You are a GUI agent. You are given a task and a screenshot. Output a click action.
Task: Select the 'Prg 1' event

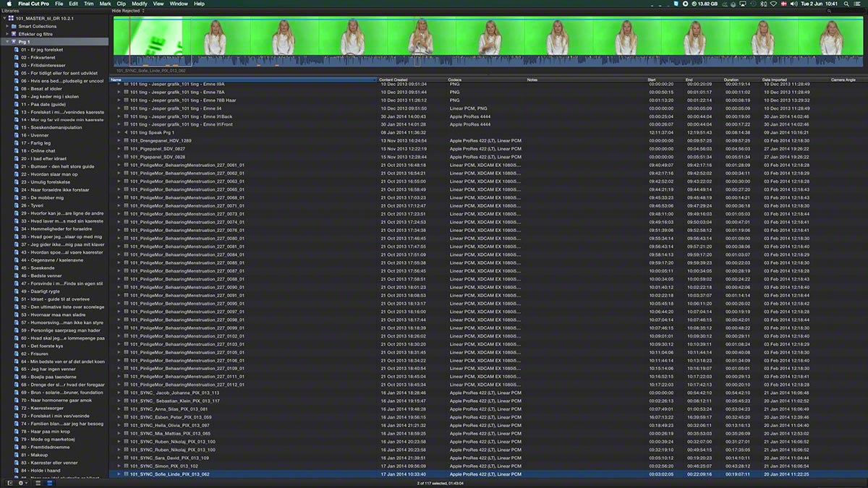pos(55,42)
